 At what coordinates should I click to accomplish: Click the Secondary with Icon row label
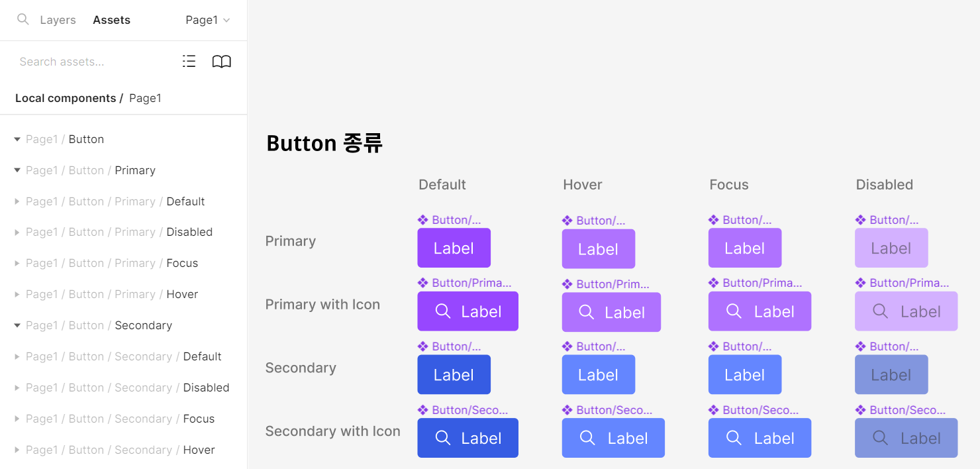[x=332, y=431]
